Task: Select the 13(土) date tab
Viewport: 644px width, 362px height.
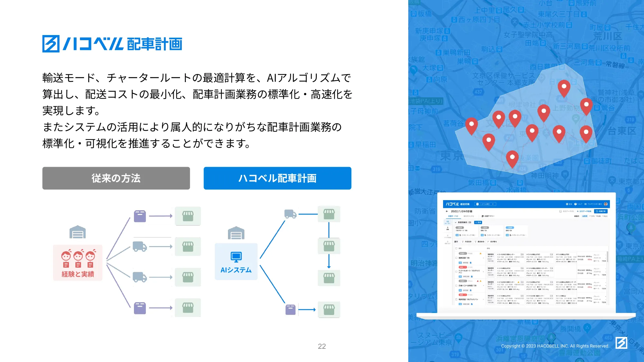Action: point(605,216)
